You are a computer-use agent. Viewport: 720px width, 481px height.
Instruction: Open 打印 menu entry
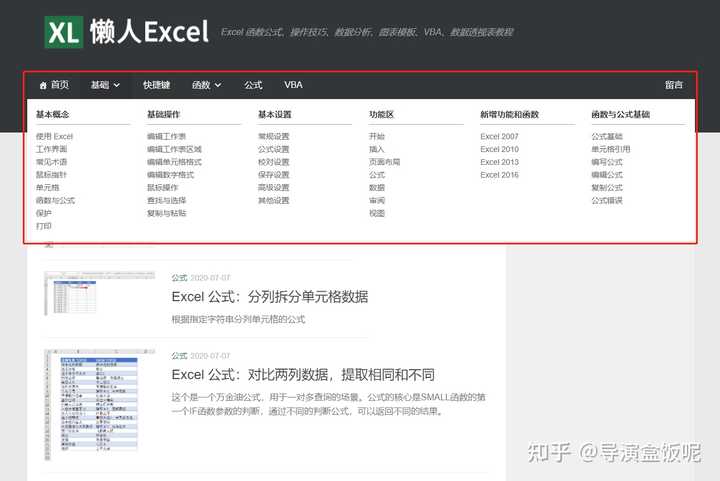tap(44, 226)
